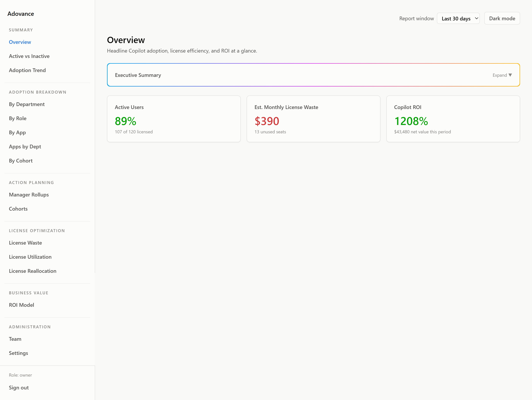Select By Cohort breakdown
The height and width of the screenshot is (400, 532).
click(x=21, y=161)
